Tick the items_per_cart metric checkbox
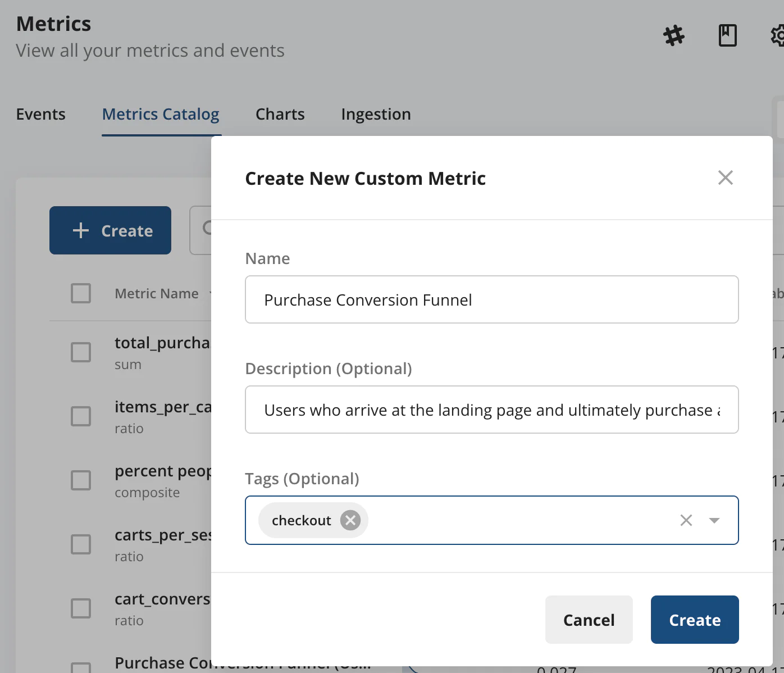Screen dimensions: 784x673 (x=81, y=416)
